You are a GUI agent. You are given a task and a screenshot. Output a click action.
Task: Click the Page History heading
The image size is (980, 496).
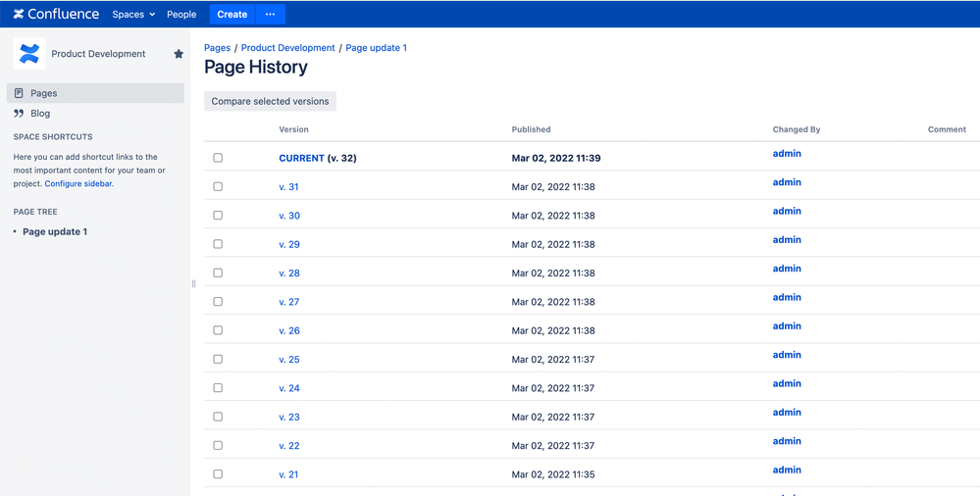click(256, 67)
